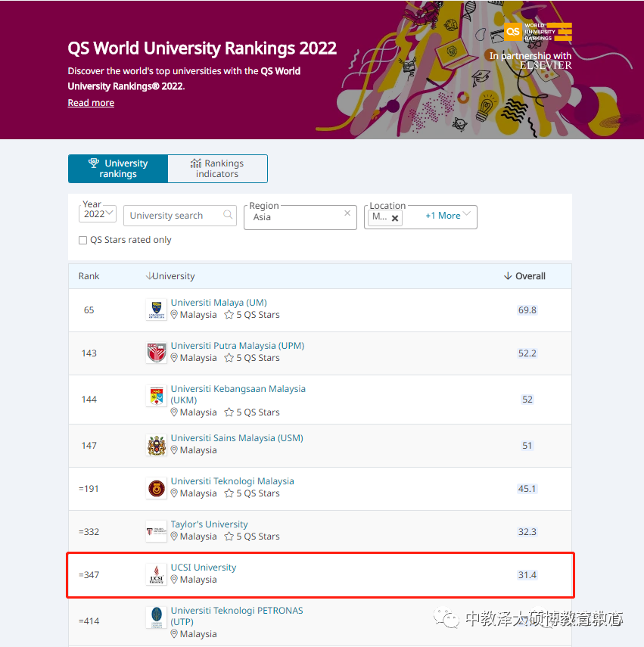This screenshot has height=647, width=644.
Task: Click star icon in UKM row
Action: click(229, 412)
